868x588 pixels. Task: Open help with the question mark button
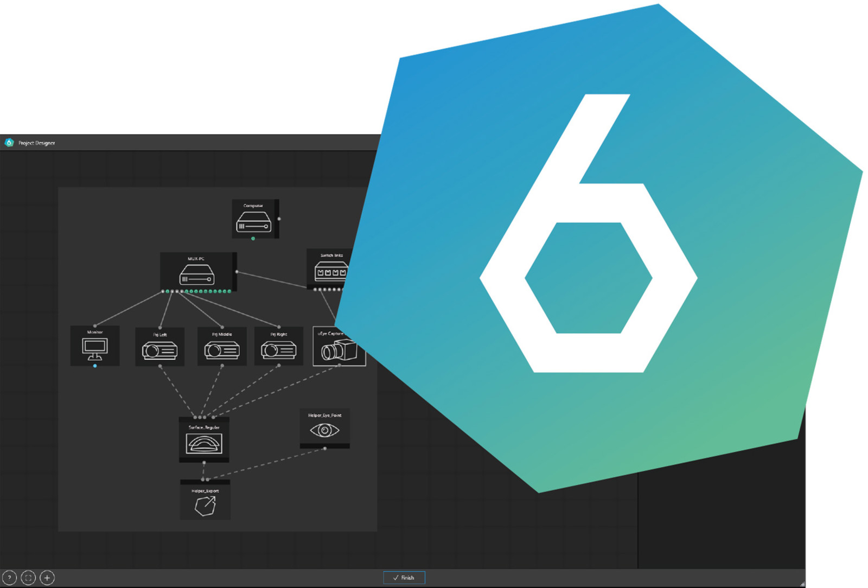coord(9,578)
